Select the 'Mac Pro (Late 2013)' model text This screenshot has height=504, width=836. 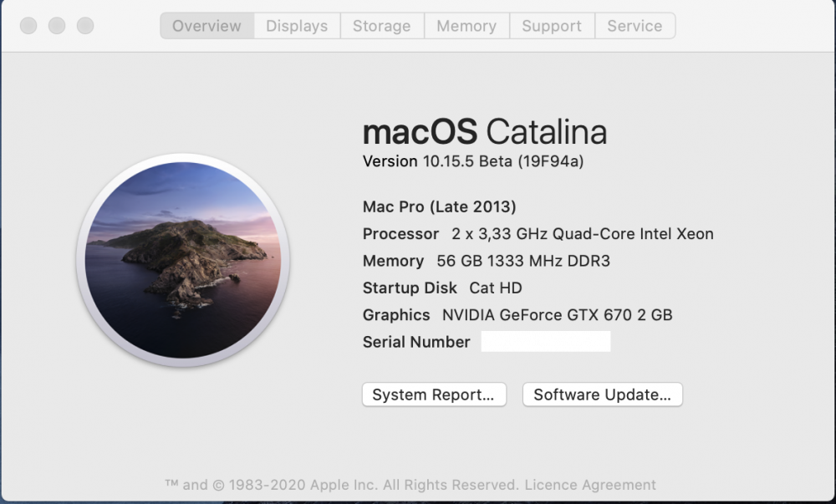coord(440,206)
